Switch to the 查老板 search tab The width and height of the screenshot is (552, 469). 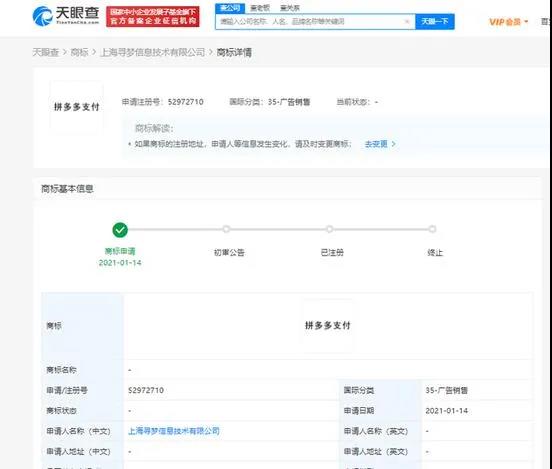coord(260,8)
